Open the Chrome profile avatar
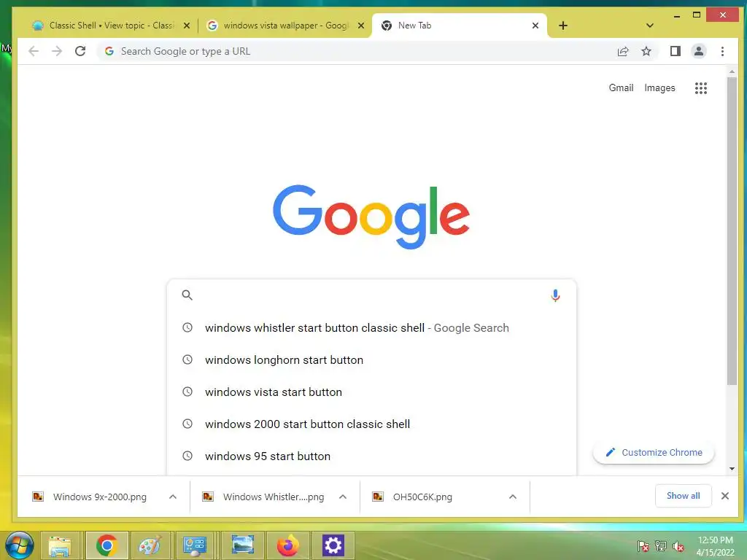Screen dimensions: 747x560 tap(698, 51)
